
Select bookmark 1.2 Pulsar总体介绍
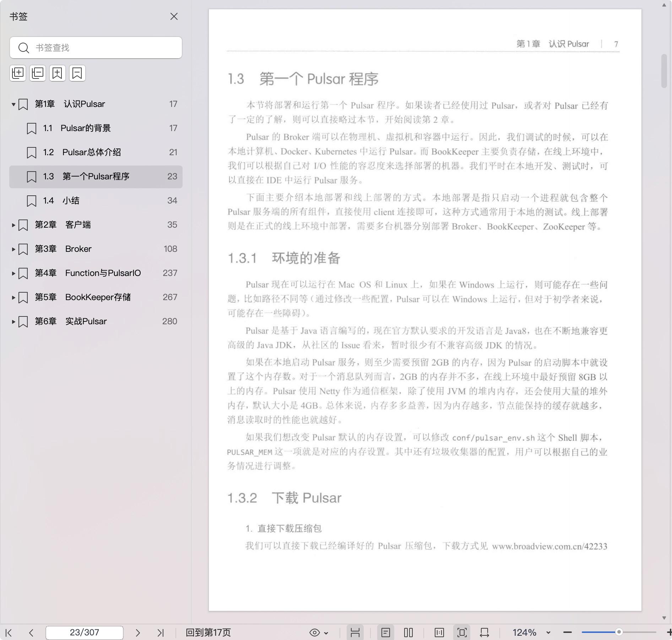pyautogui.click(x=92, y=152)
